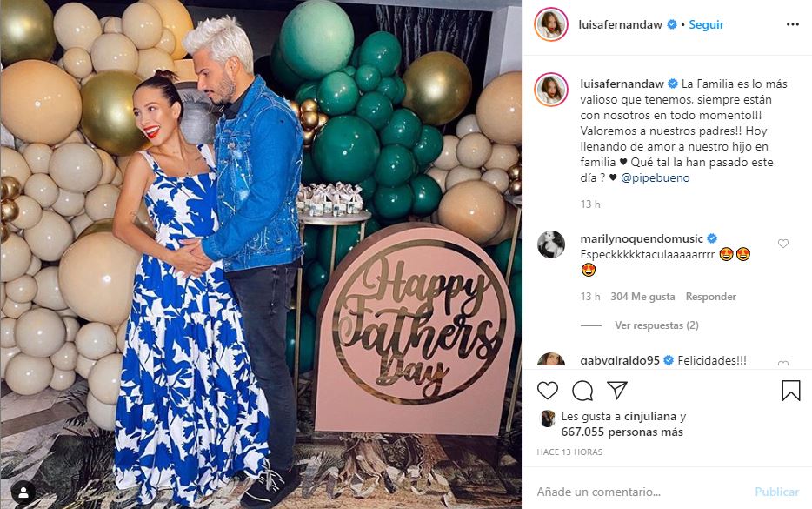Save post with the bookmark icon
The image size is (812, 509).
[791, 391]
